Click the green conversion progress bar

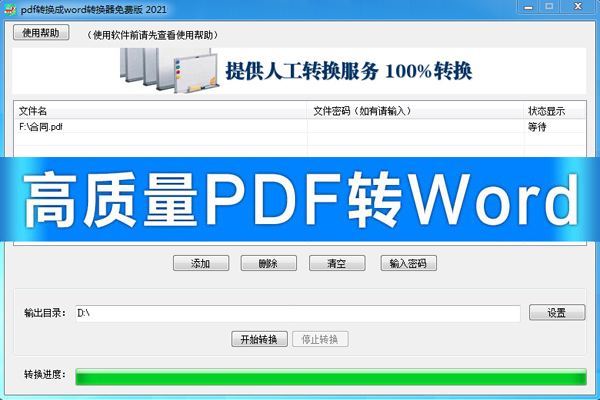tap(331, 377)
